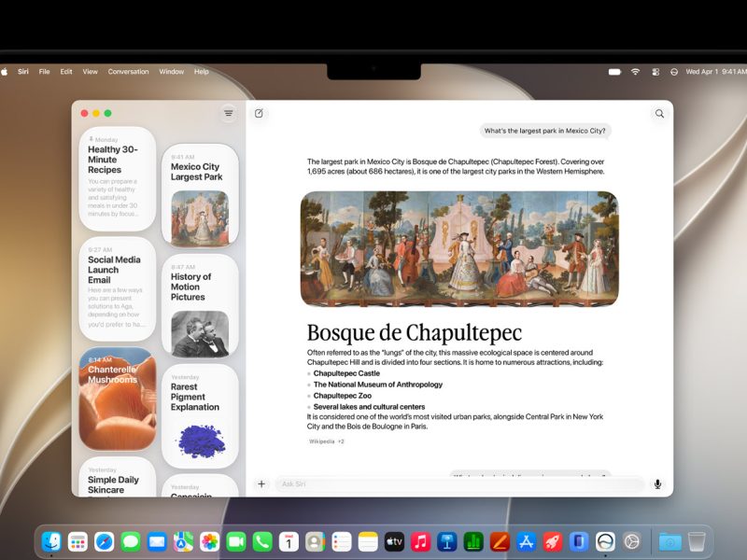This screenshot has width=747, height=560.
Task: Open Contacts from the Dock
Action: (315, 541)
